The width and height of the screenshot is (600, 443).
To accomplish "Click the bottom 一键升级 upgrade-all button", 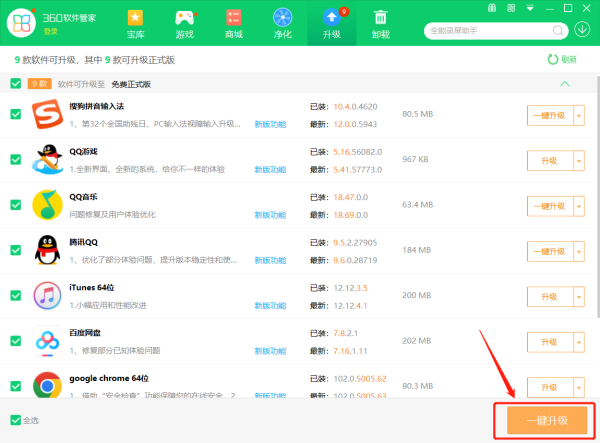I will [x=547, y=420].
